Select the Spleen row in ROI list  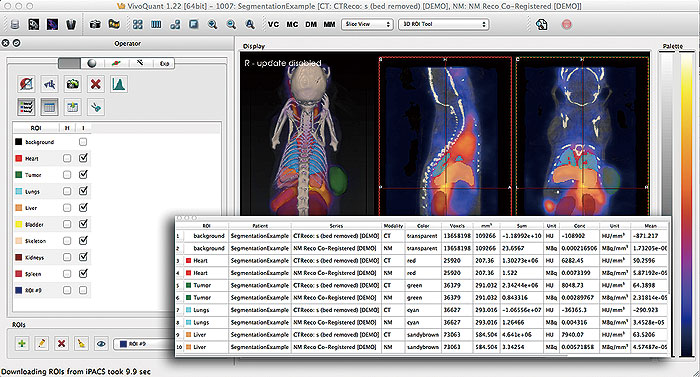[x=52, y=274]
